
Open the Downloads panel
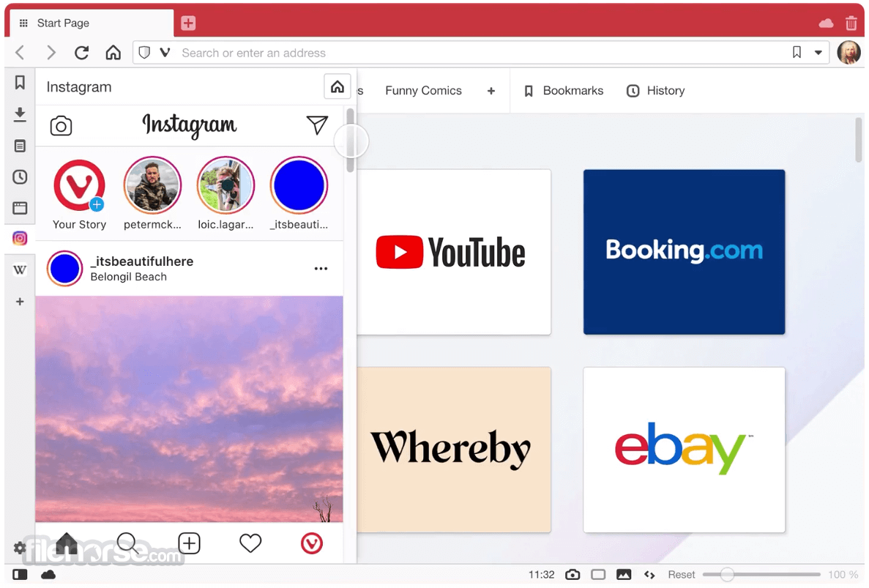20,114
